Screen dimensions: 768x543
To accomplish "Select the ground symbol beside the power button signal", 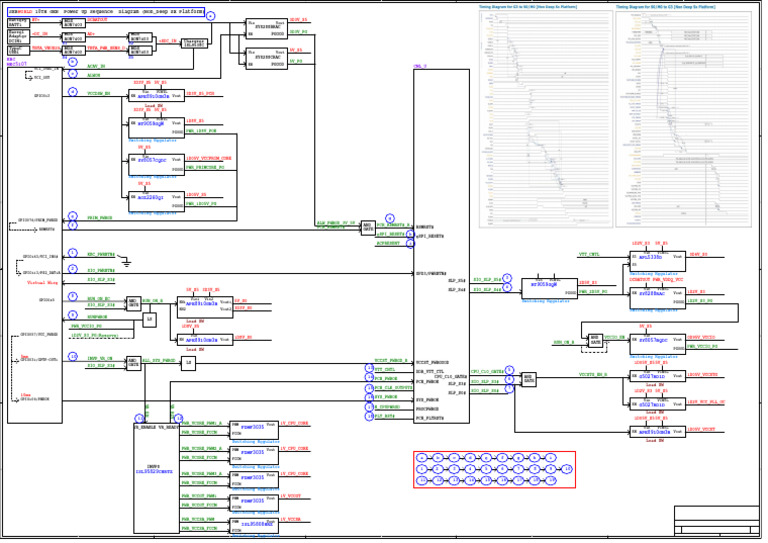I will click(126, 263).
